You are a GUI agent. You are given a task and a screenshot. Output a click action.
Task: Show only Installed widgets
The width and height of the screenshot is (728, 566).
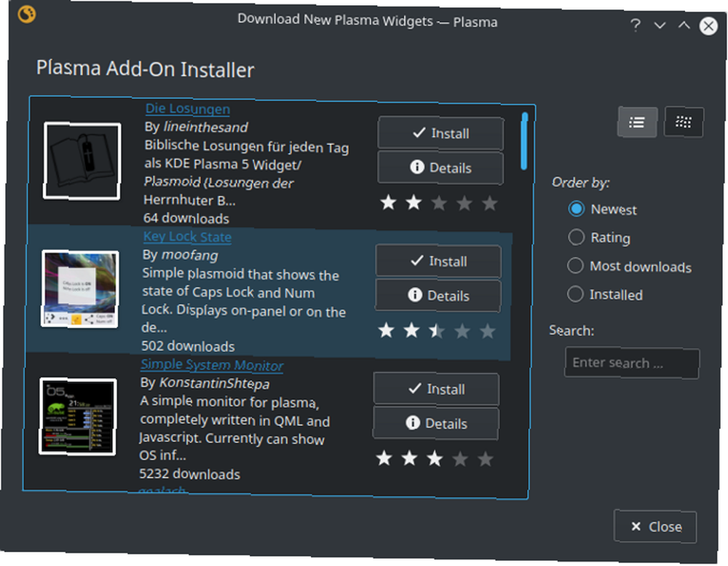pos(604,294)
